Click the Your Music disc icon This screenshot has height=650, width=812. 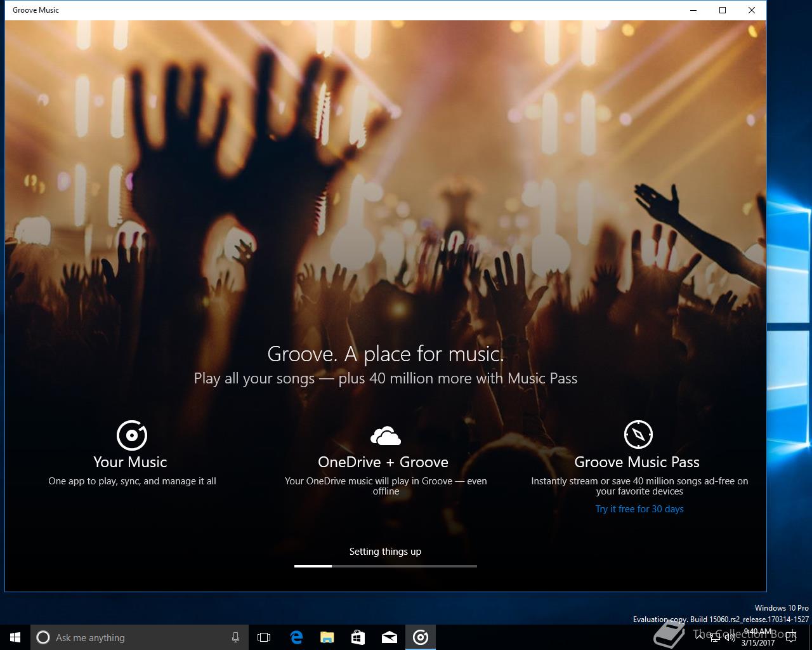pos(132,435)
